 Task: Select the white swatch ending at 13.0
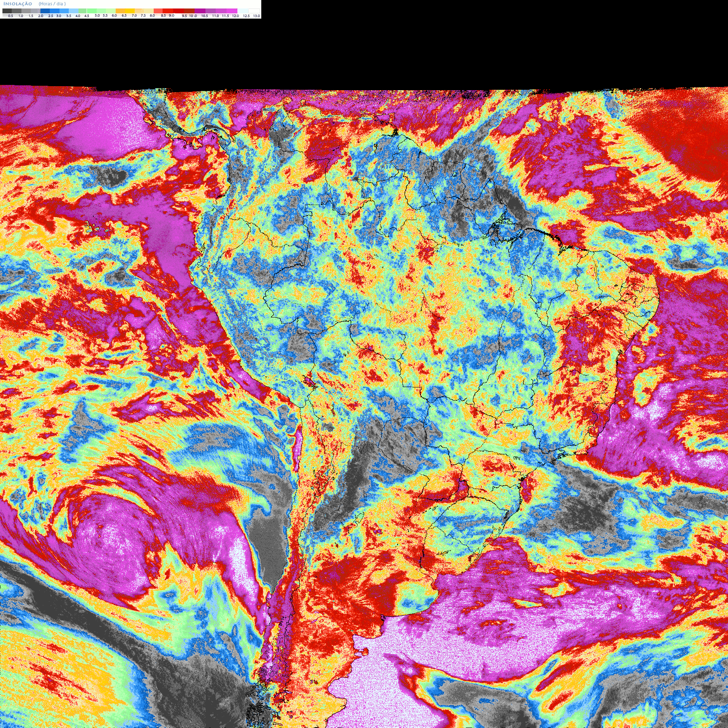point(254,11)
